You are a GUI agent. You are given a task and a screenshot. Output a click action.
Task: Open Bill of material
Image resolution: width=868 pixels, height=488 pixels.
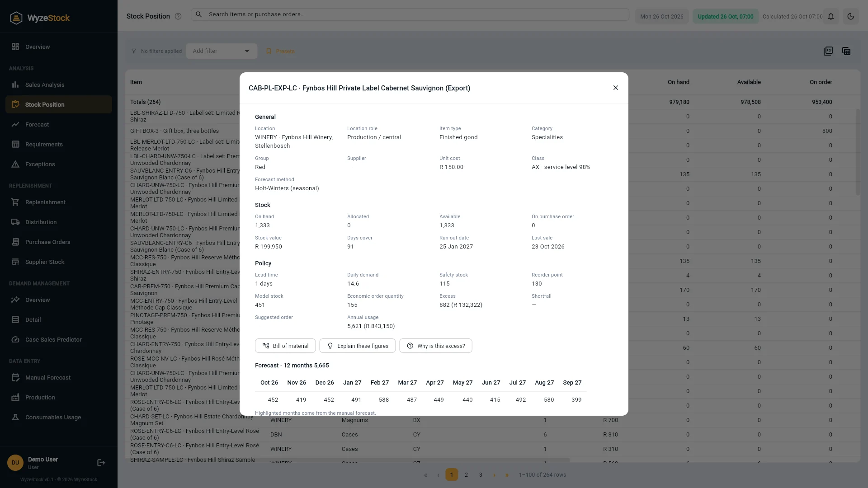click(285, 346)
